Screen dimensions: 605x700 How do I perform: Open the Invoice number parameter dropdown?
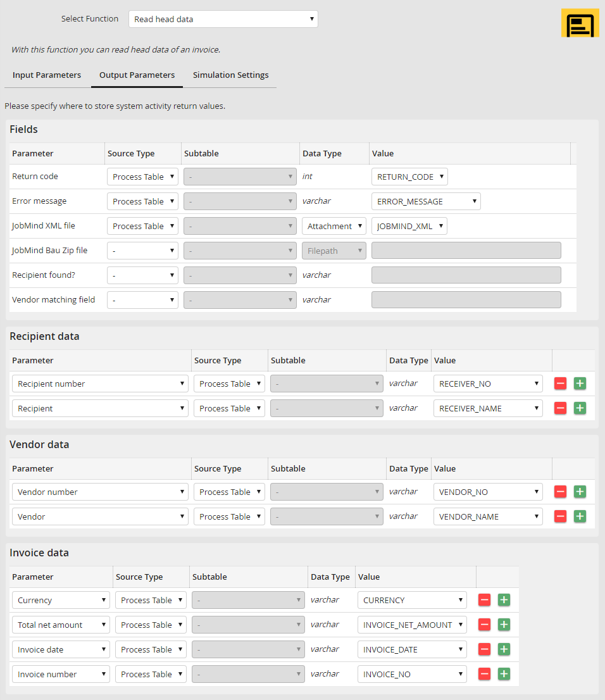61,674
